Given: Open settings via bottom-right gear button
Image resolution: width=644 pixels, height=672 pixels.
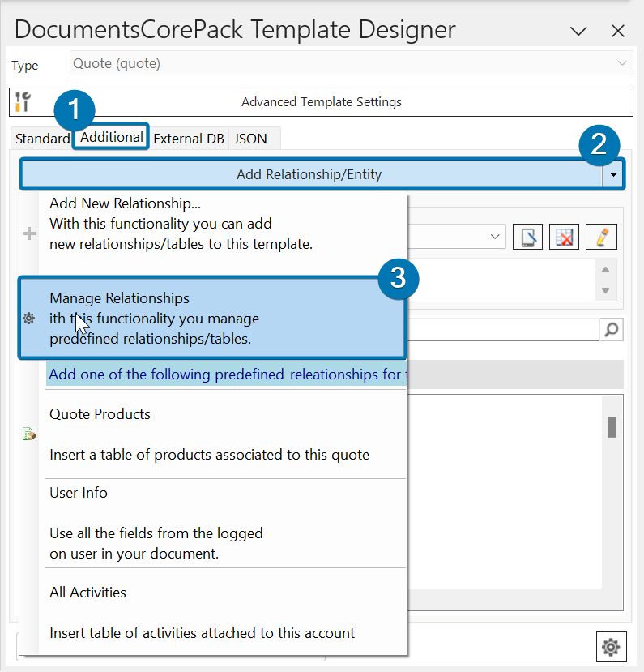Looking at the screenshot, I should point(612,646).
